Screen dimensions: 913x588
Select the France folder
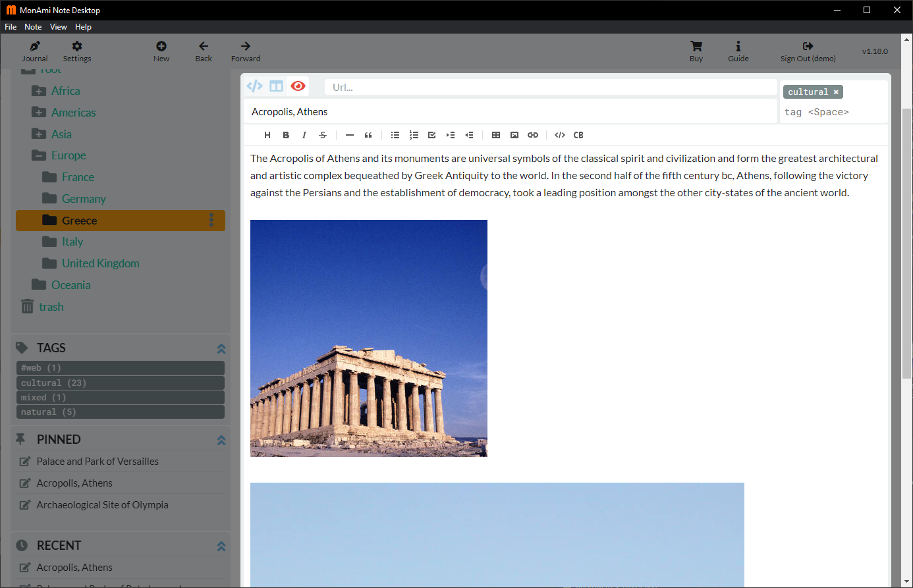78,177
